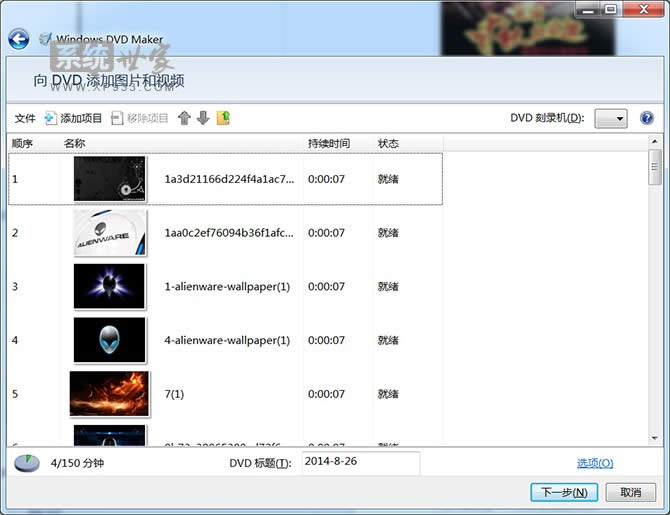The image size is (670, 515).
Task: Move the selected item down with the down arrow
Action: [x=203, y=118]
